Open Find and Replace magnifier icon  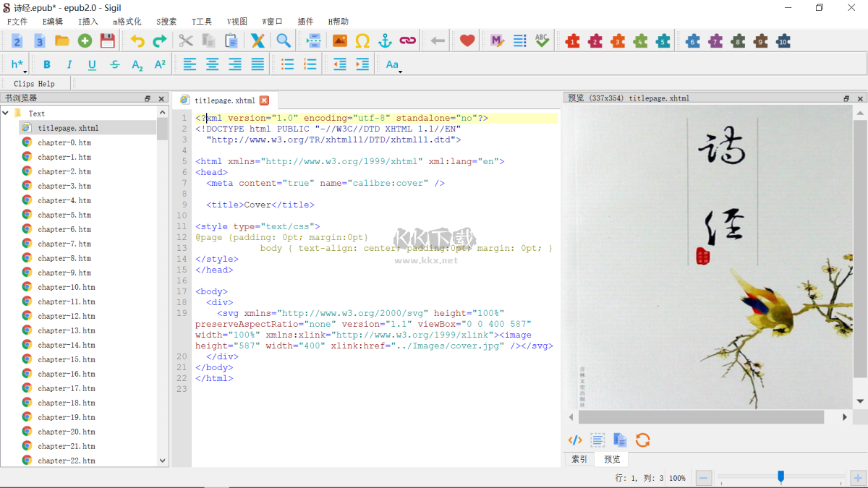point(284,41)
